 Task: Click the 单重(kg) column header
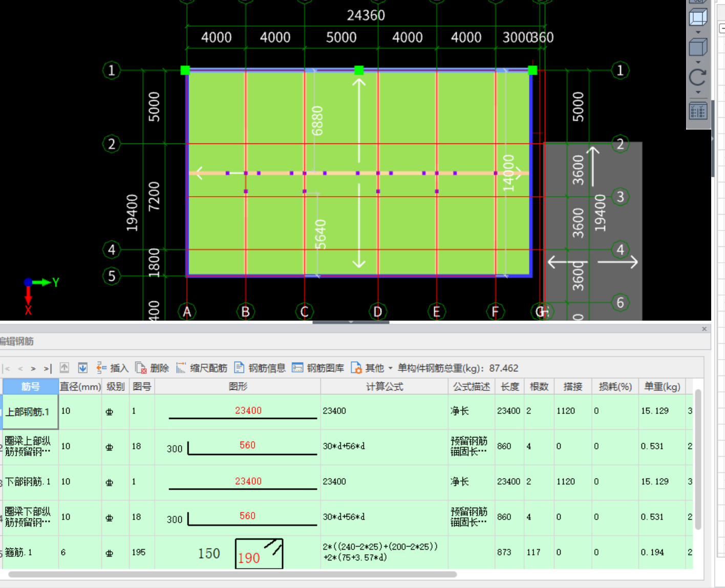pyautogui.click(x=662, y=387)
